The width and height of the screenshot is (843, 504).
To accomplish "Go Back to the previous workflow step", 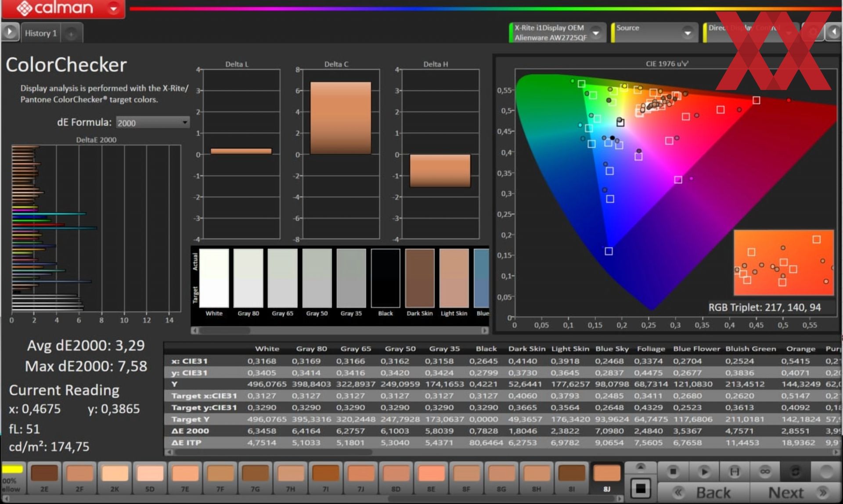I will click(x=704, y=493).
